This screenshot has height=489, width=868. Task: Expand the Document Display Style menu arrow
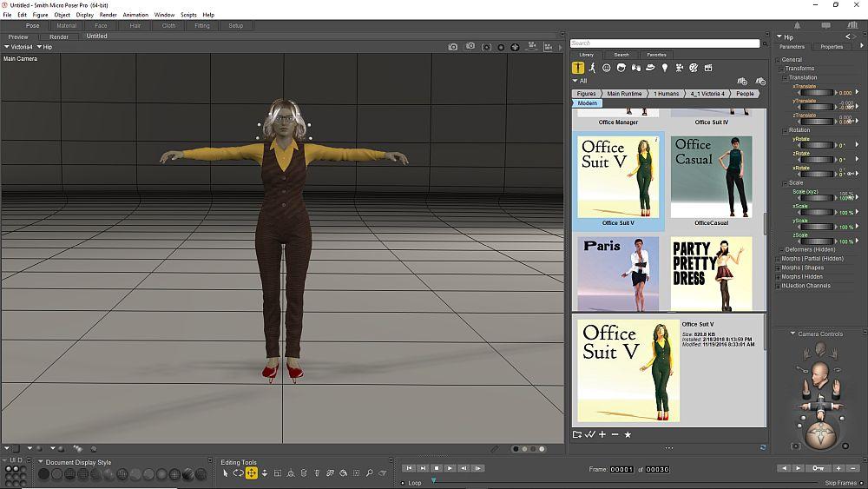(x=41, y=462)
